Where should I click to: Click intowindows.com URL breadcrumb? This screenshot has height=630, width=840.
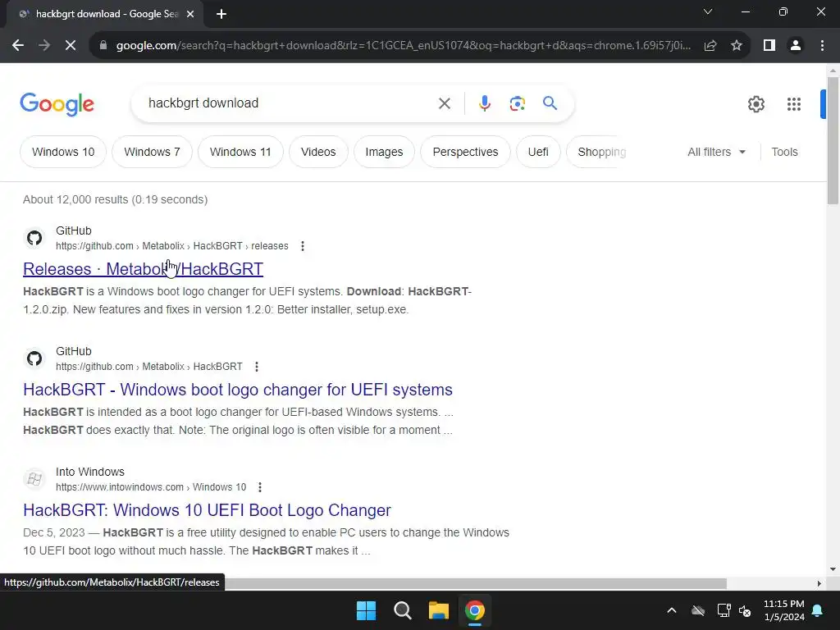coord(151,487)
